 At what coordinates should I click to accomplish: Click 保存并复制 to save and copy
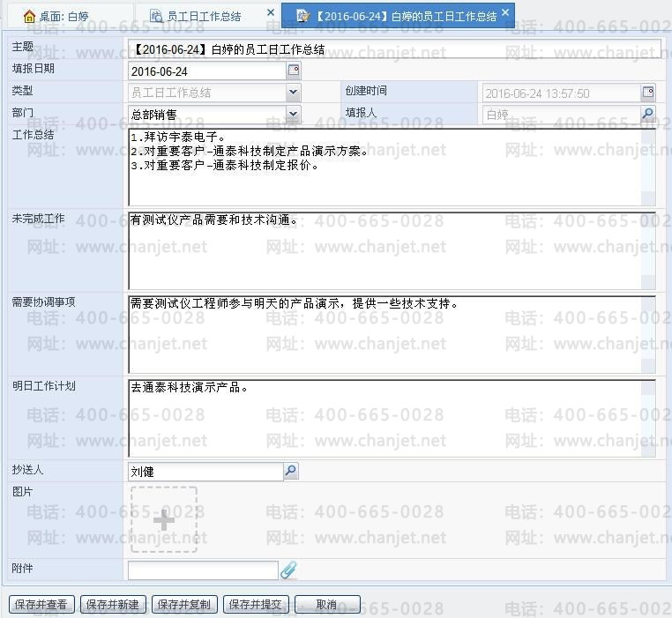coord(183,605)
